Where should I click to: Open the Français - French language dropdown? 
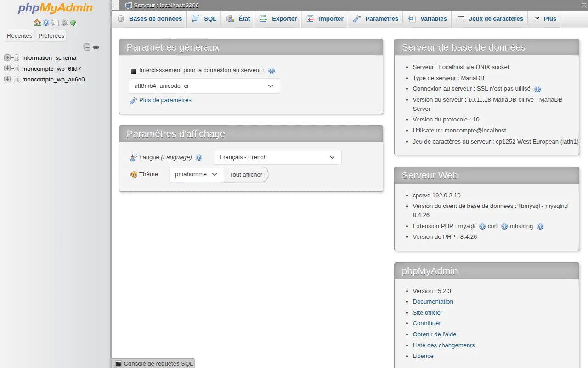[x=277, y=157]
